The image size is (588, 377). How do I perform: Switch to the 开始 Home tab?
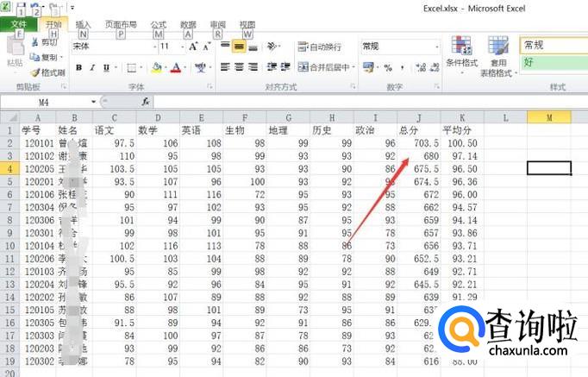[53, 25]
